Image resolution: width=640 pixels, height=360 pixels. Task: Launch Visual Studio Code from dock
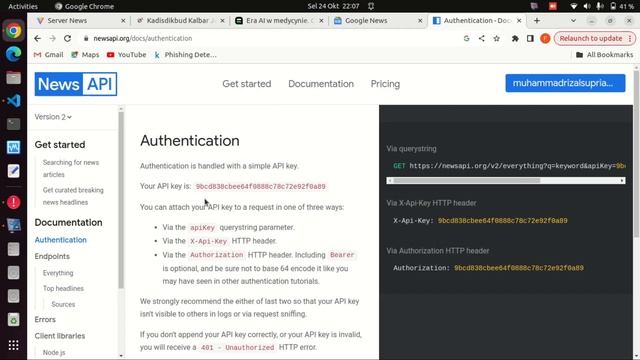click(13, 101)
